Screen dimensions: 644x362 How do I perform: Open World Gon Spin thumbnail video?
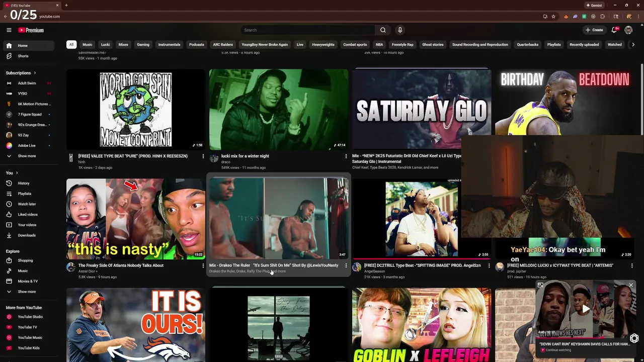point(136,110)
